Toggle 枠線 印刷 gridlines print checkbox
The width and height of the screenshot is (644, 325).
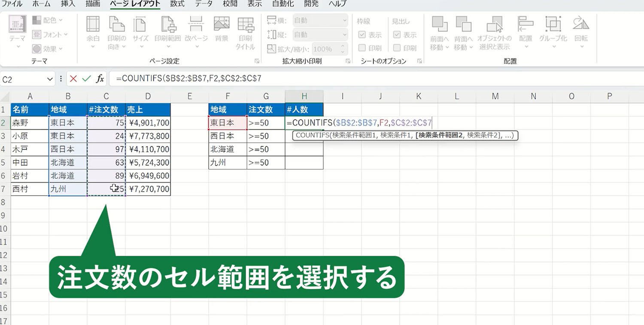[362, 48]
